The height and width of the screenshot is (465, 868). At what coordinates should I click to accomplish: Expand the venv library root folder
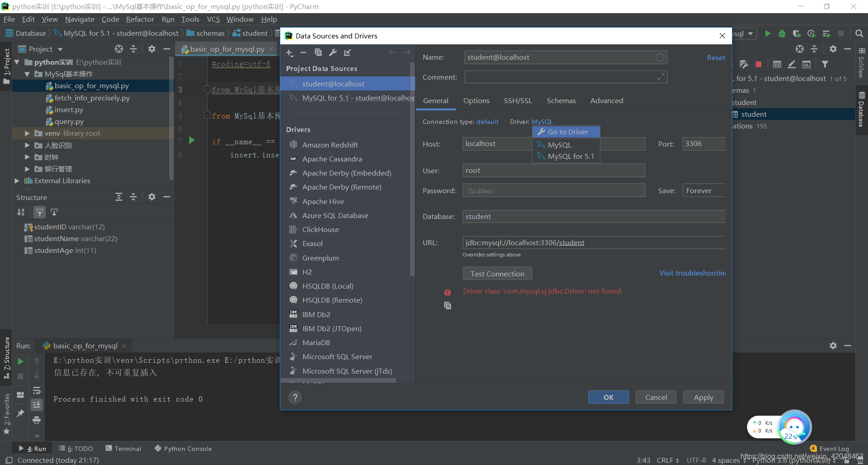[27, 133]
